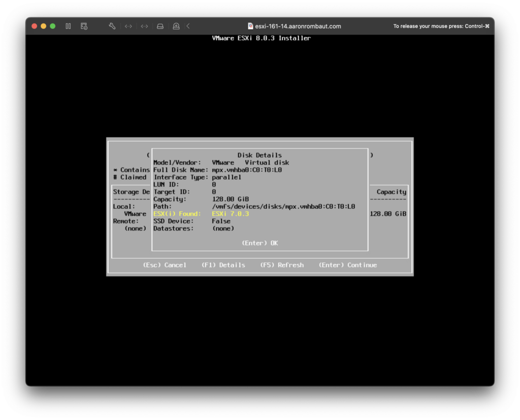Click the green full-screen window button
520x420 pixels.
(52, 26)
